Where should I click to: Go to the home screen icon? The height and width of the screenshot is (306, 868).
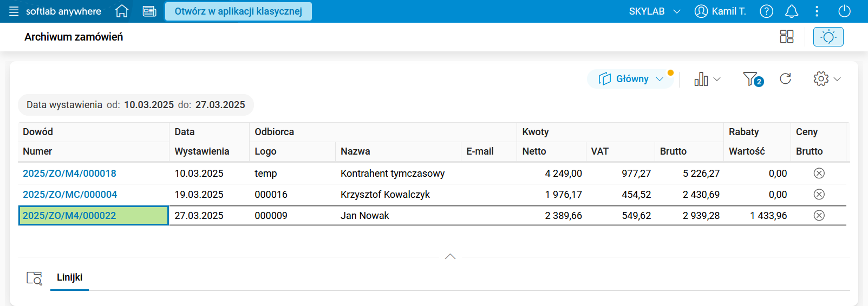(122, 11)
